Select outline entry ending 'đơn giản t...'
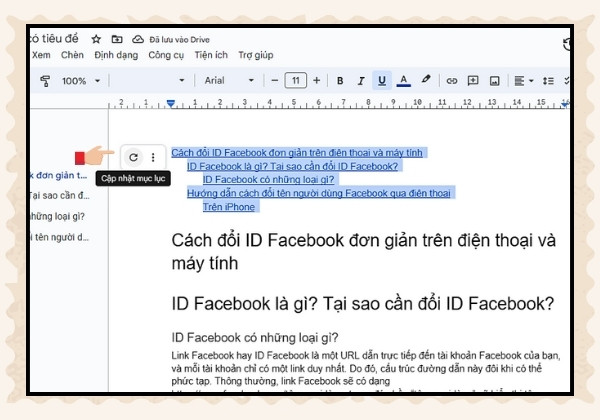Image resolution: width=600 pixels, height=420 pixels. (x=59, y=176)
